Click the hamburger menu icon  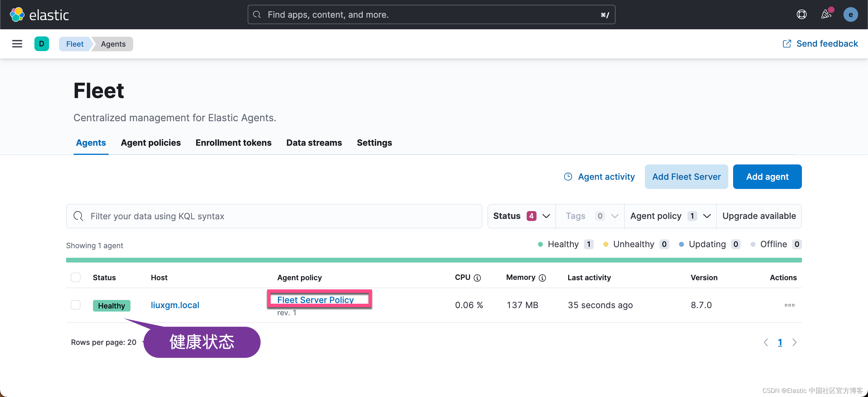tap(17, 44)
